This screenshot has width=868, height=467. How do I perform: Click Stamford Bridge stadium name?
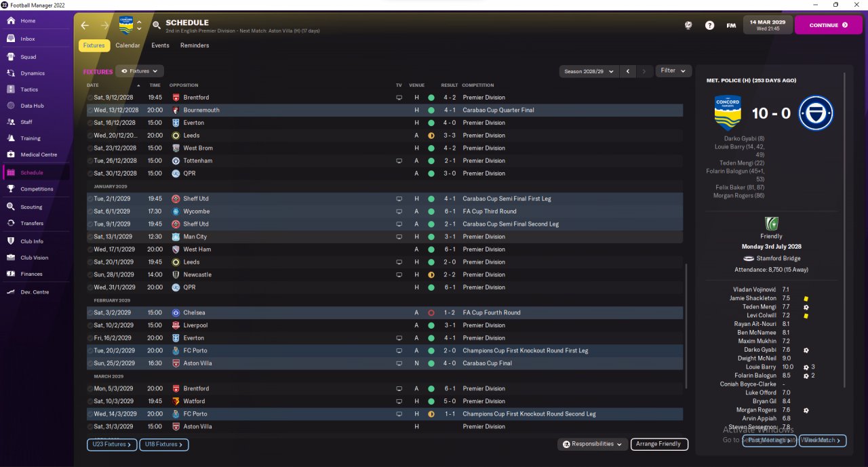point(777,258)
